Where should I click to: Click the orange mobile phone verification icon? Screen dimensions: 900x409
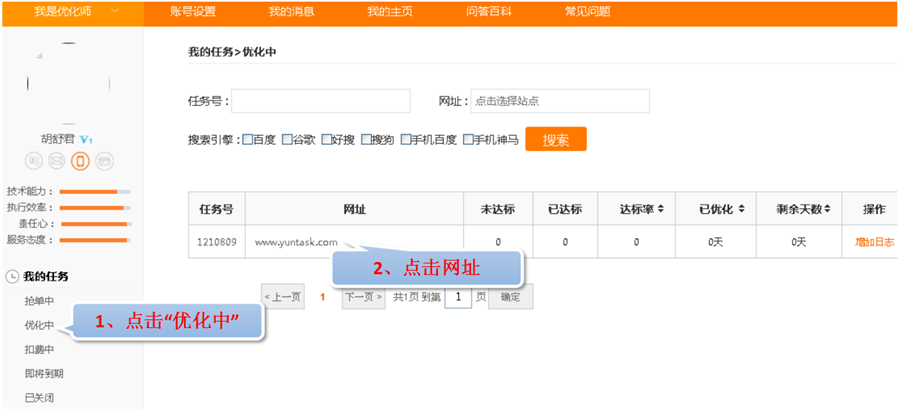coord(80,160)
